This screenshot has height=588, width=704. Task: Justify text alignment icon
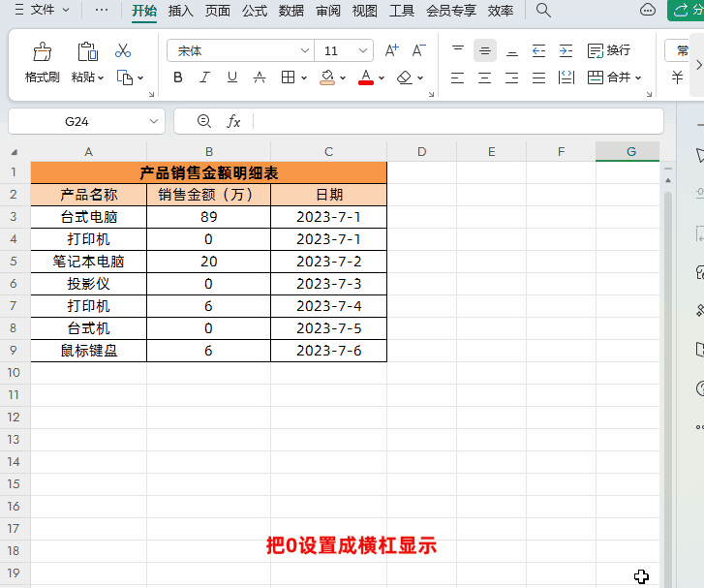(x=538, y=77)
